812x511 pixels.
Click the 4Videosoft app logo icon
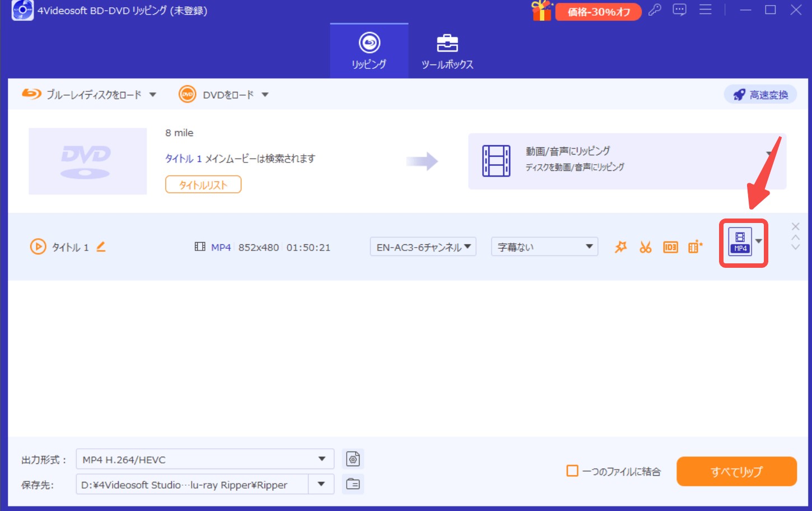point(22,10)
